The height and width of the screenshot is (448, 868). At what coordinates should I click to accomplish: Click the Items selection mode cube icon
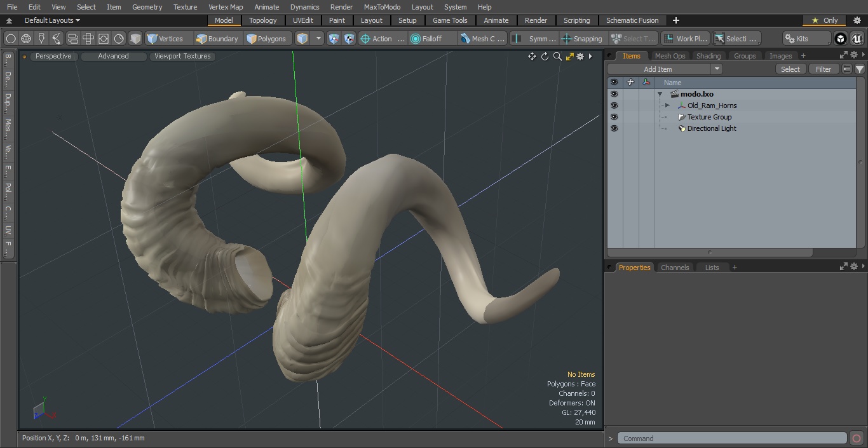(302, 39)
